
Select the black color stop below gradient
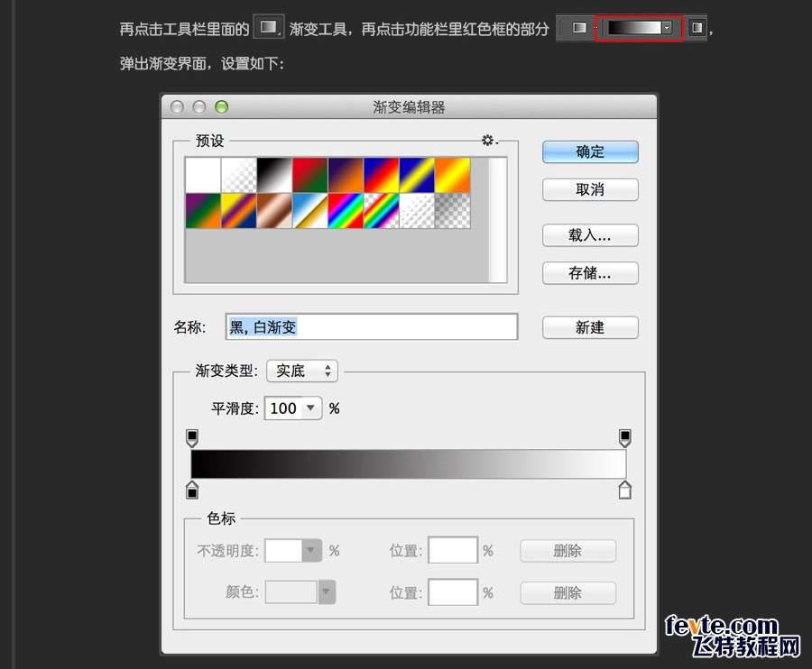192,490
